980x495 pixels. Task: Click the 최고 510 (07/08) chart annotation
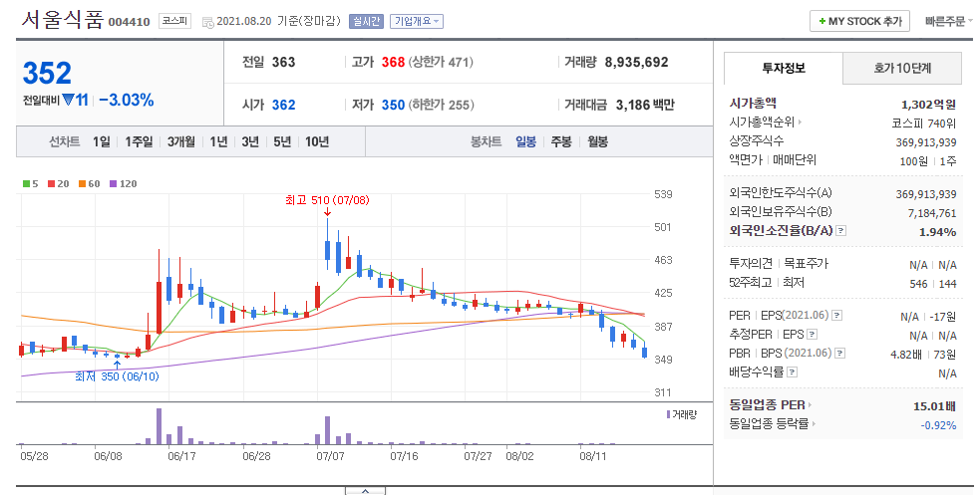pos(327,200)
